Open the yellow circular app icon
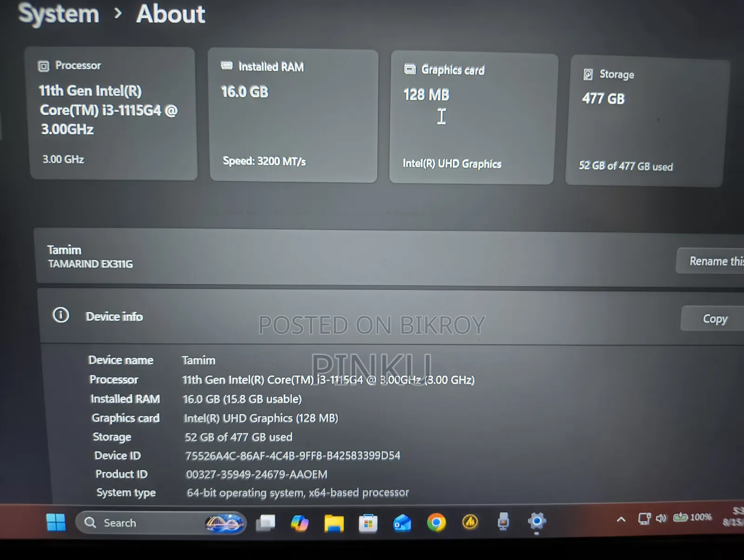744x560 pixels. pos(470,522)
